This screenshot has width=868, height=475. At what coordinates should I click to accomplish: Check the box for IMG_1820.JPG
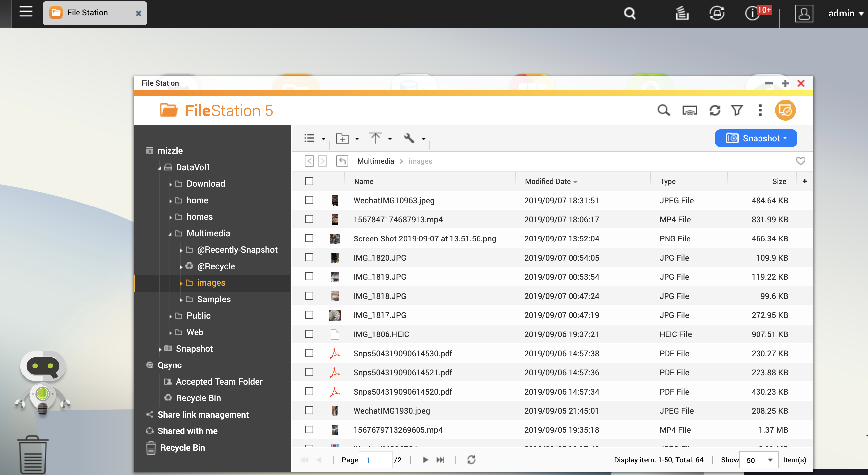[309, 258]
